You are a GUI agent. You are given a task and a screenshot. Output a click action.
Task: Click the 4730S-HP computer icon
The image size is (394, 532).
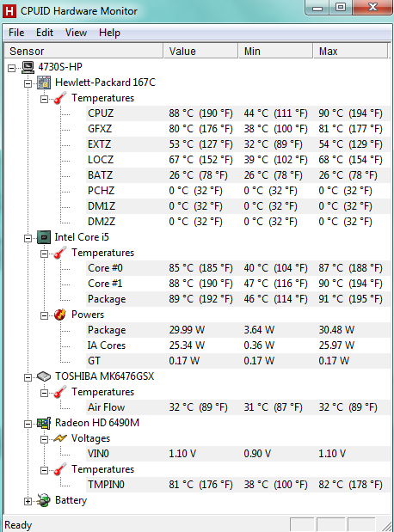pos(28,67)
